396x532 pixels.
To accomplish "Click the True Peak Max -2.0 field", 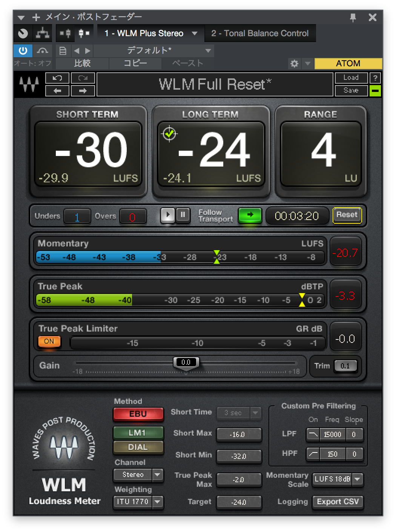I will point(239,480).
